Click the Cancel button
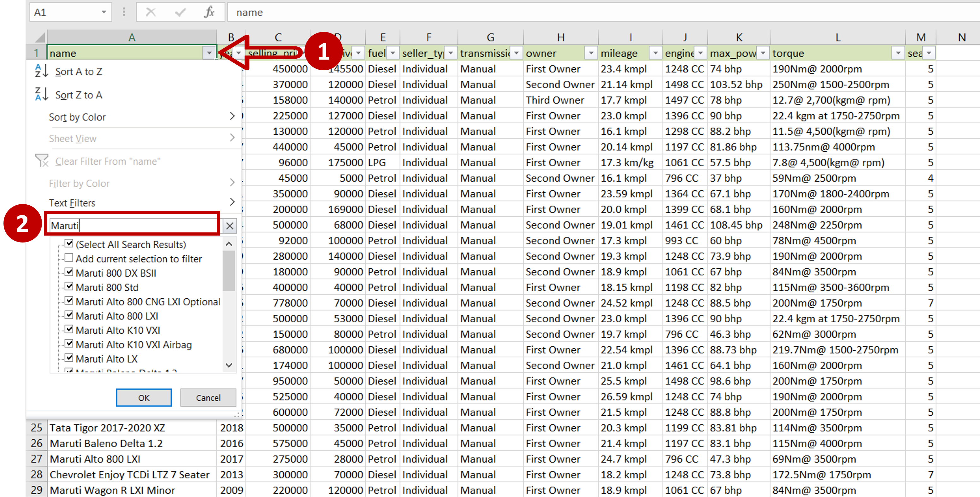This screenshot has height=497, width=980. (208, 398)
